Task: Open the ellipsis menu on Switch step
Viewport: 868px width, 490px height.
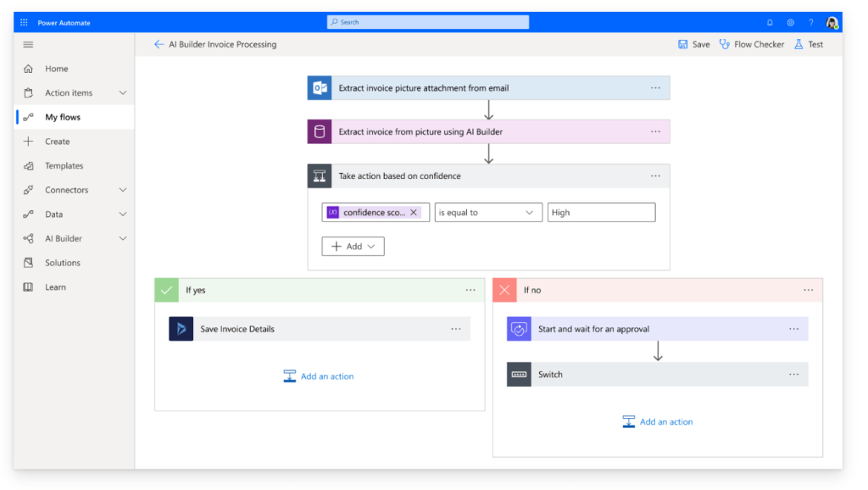Action: tap(793, 375)
